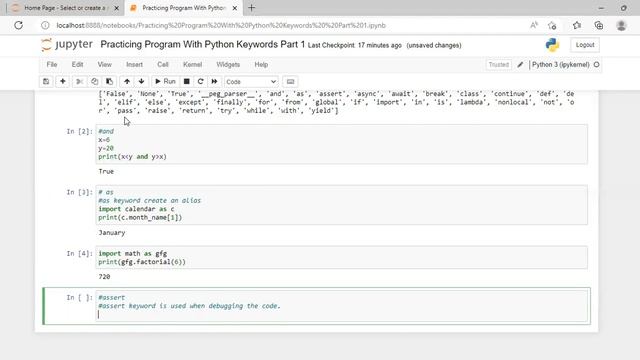This screenshot has width=640, height=360.
Task: Click inside the In [2] code cell
Action: pos(342,144)
